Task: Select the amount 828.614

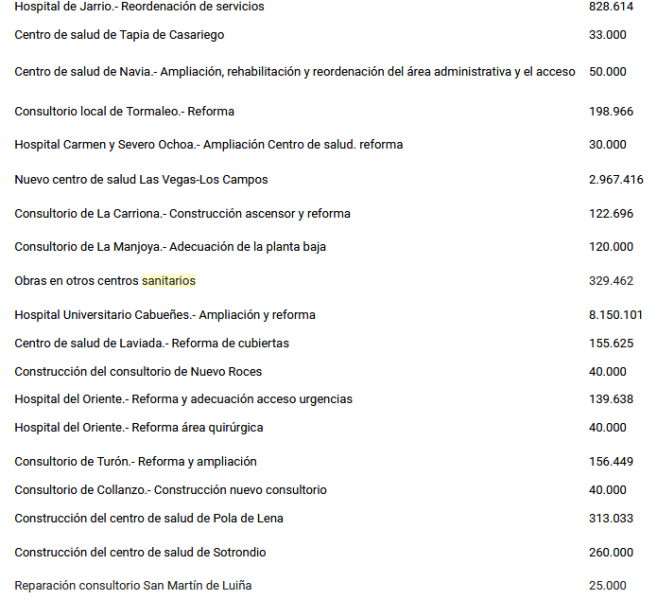Action: point(611,7)
